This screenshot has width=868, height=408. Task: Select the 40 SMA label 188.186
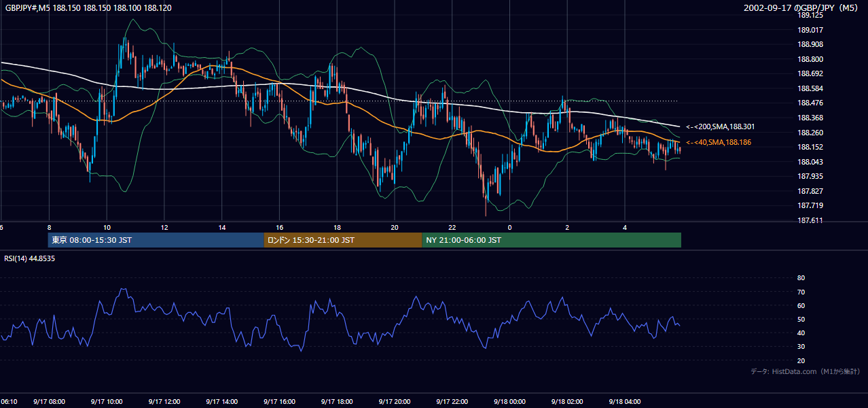point(720,142)
